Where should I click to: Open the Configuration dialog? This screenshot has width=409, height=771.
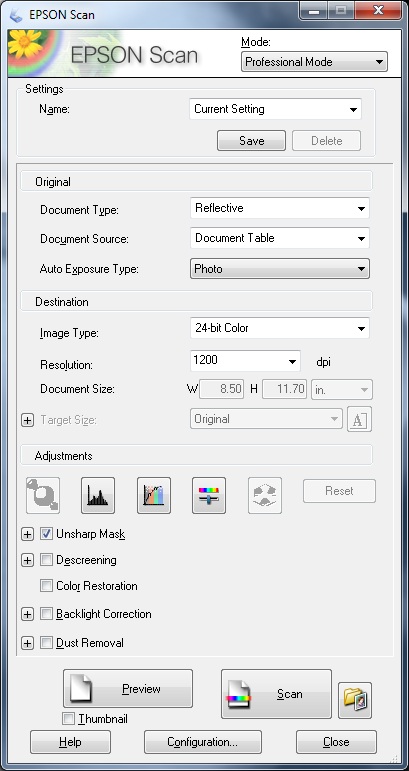tap(203, 742)
